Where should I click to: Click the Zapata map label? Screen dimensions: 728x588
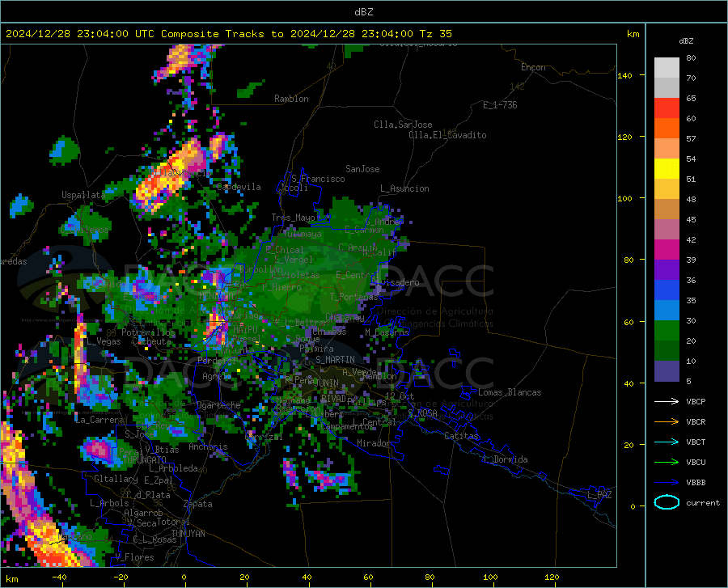click(x=198, y=504)
